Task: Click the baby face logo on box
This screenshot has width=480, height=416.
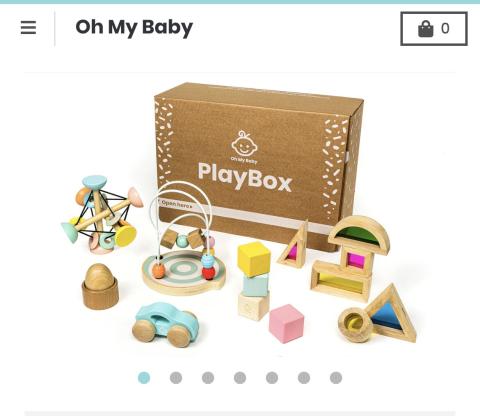Action: 244,144
